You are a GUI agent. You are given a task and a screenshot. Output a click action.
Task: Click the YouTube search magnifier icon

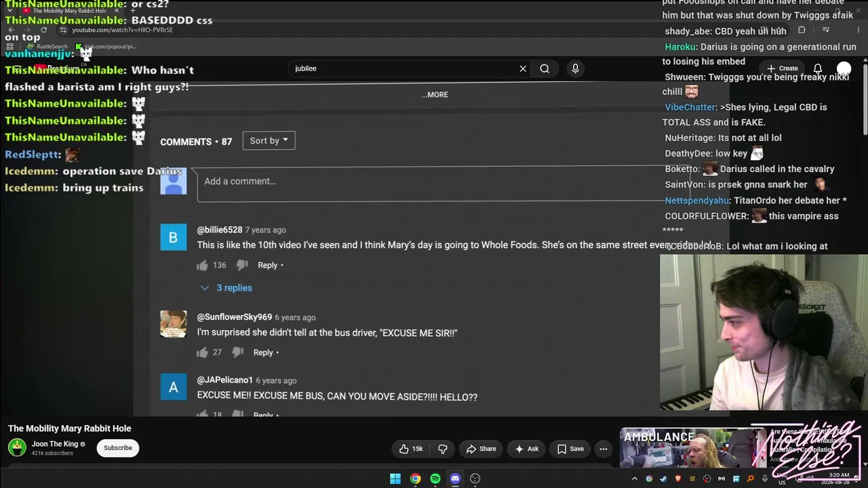[x=545, y=68]
